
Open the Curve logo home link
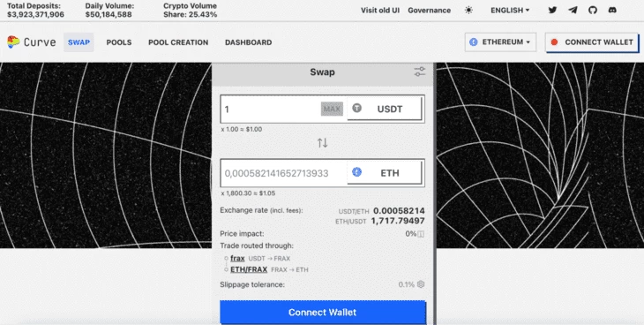coord(31,42)
